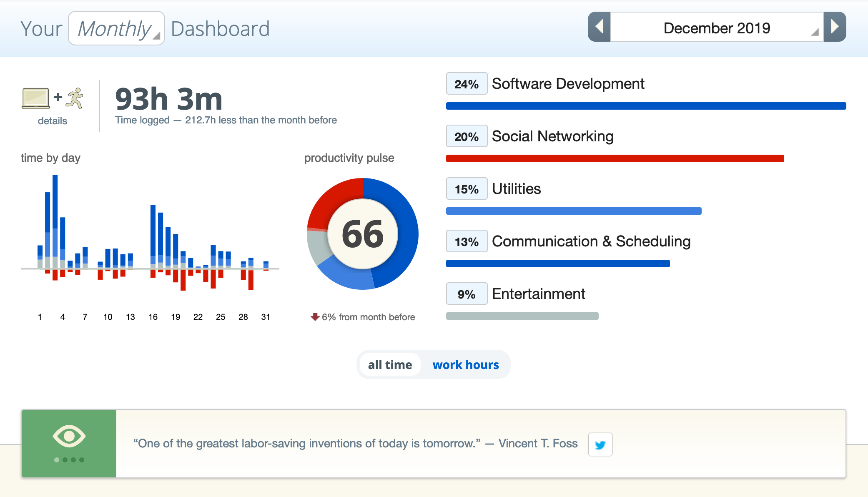Click the red down arrow pulse change icon
Image resolution: width=868 pixels, height=497 pixels.
pyautogui.click(x=315, y=317)
